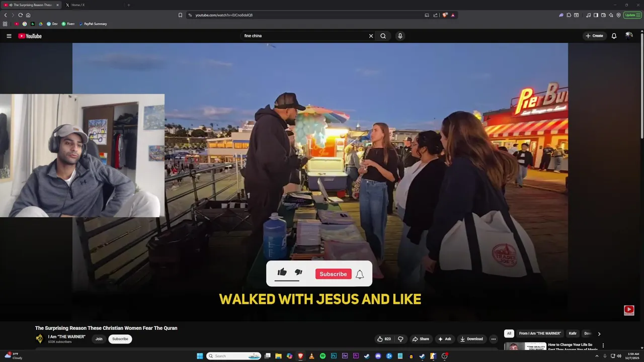Click the channel watermark in video corner
This screenshot has width=644, height=362.
pyautogui.click(x=629, y=310)
